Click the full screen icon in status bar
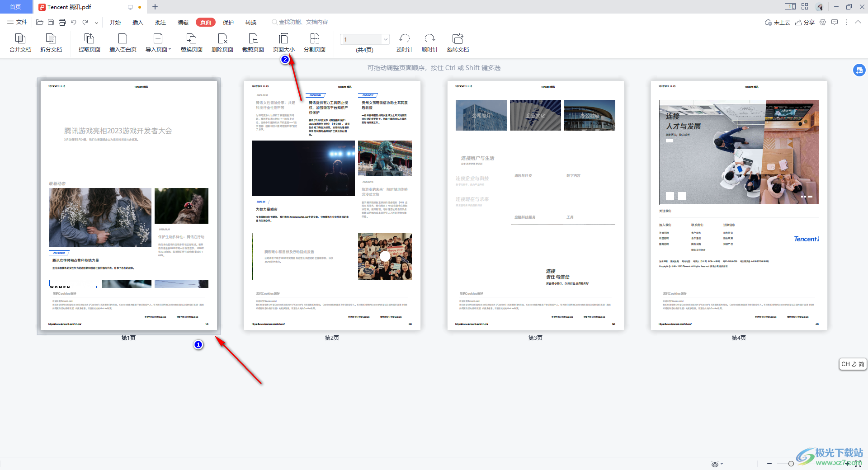Viewport: 868px width, 470px height. 858,464
